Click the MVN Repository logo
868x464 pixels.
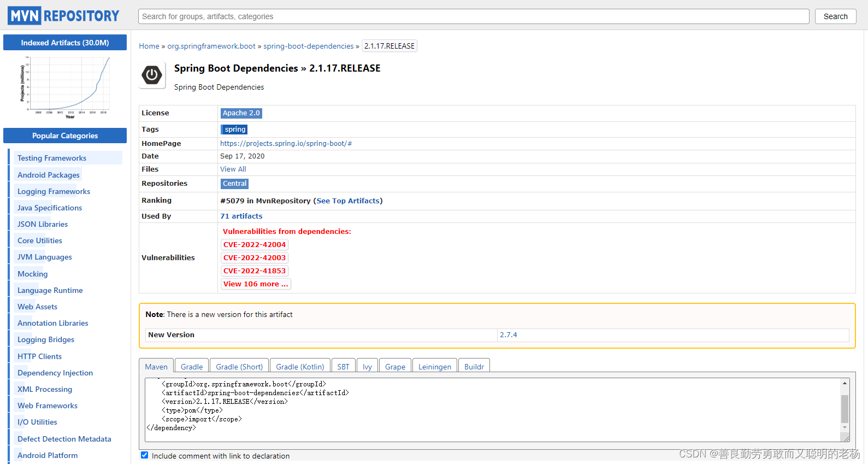[63, 16]
